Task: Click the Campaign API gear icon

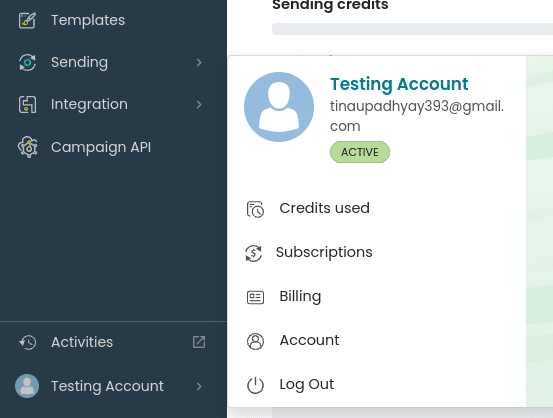Action: 28,147
